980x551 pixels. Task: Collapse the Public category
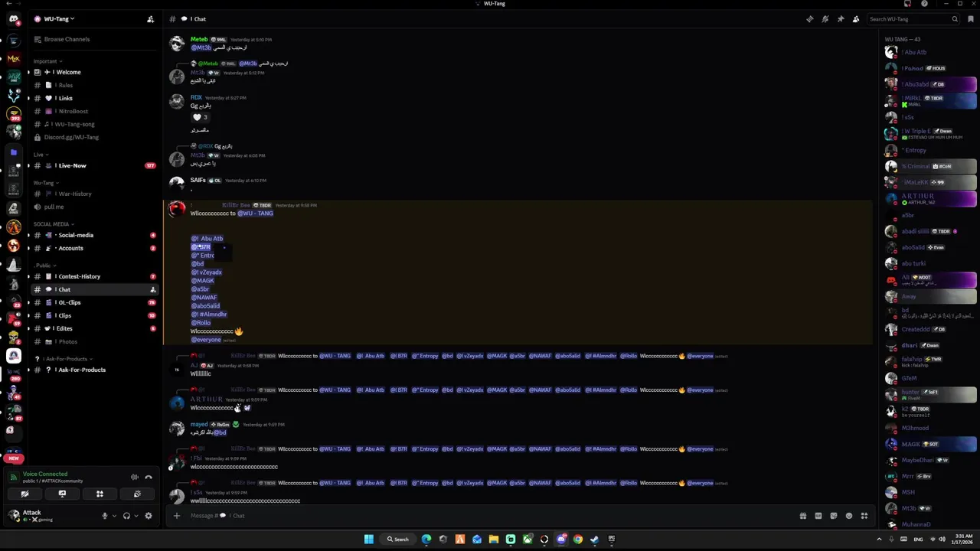tap(45, 266)
